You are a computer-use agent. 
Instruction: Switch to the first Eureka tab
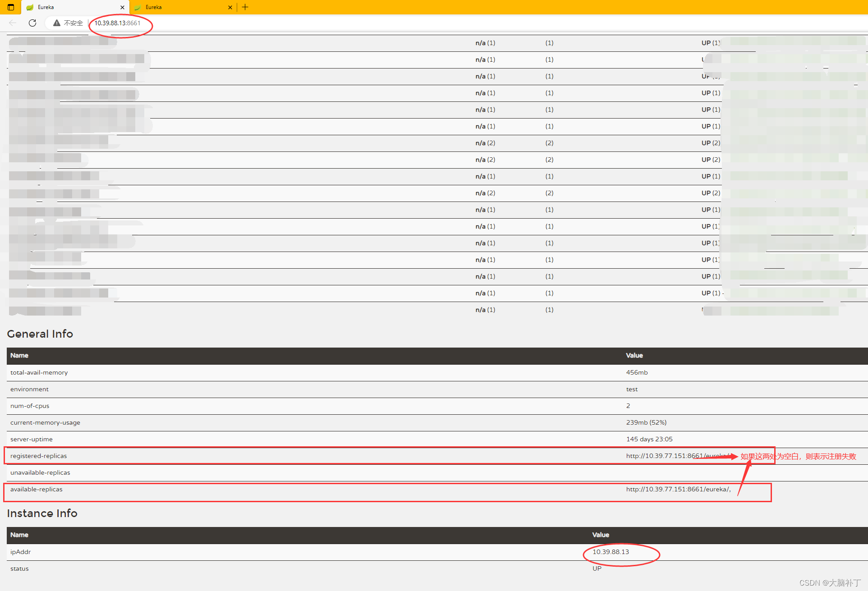(75, 7)
